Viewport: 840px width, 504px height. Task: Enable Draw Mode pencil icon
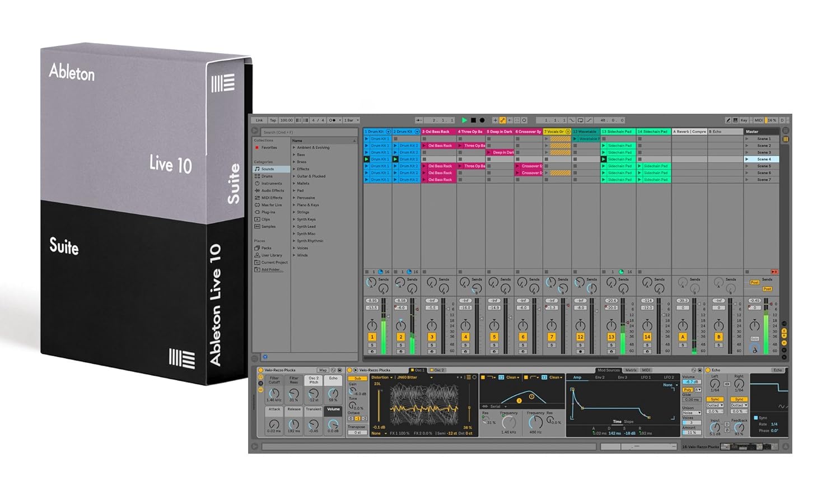click(728, 120)
